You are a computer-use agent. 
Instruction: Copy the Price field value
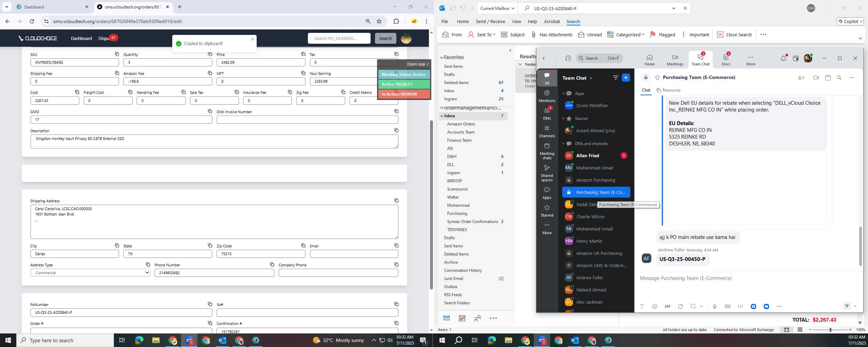click(x=303, y=54)
